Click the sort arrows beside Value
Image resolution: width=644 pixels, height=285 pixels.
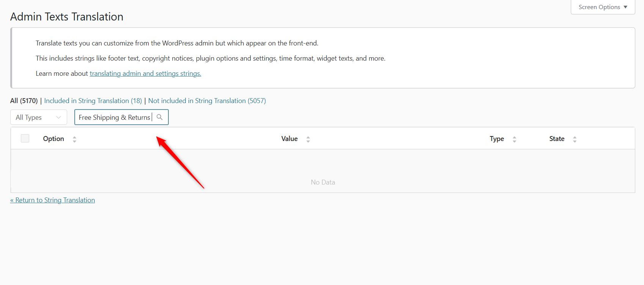308,139
